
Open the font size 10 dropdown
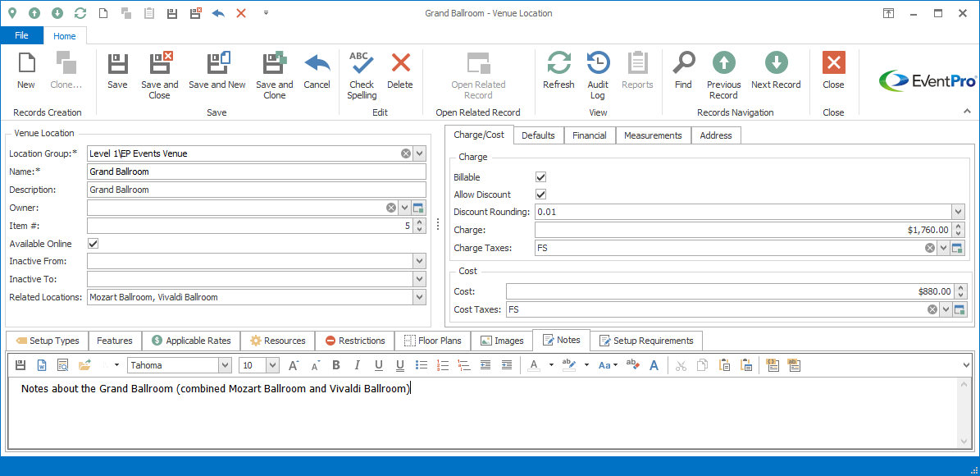coord(273,365)
